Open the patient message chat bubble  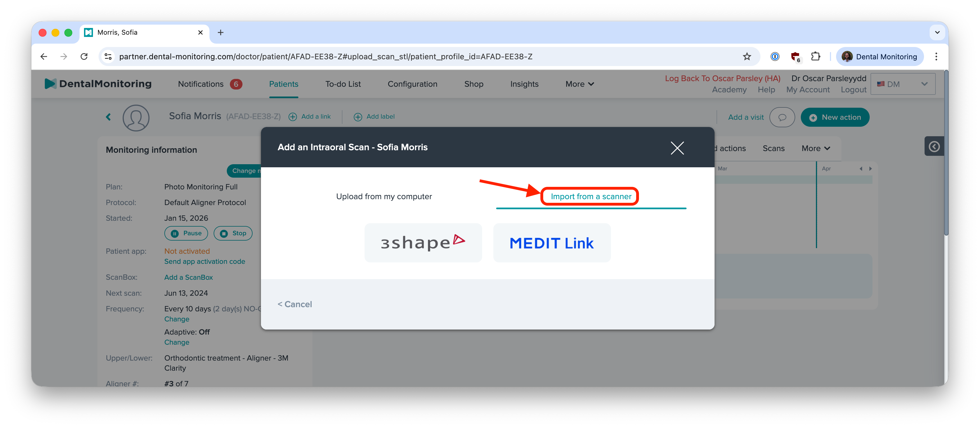coord(782,117)
